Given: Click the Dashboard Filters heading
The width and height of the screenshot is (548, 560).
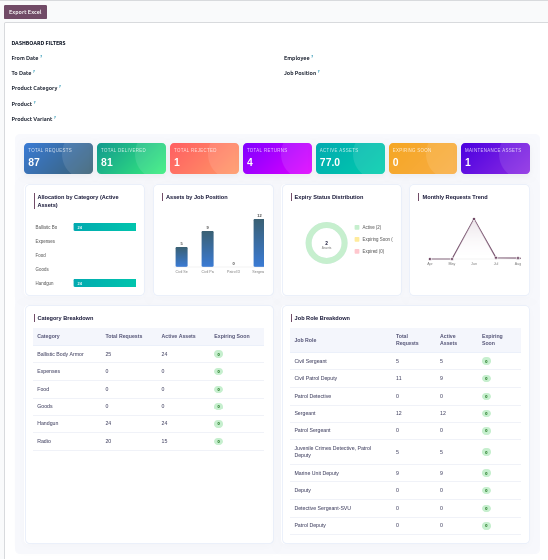Looking at the screenshot, I should (x=39, y=43).
